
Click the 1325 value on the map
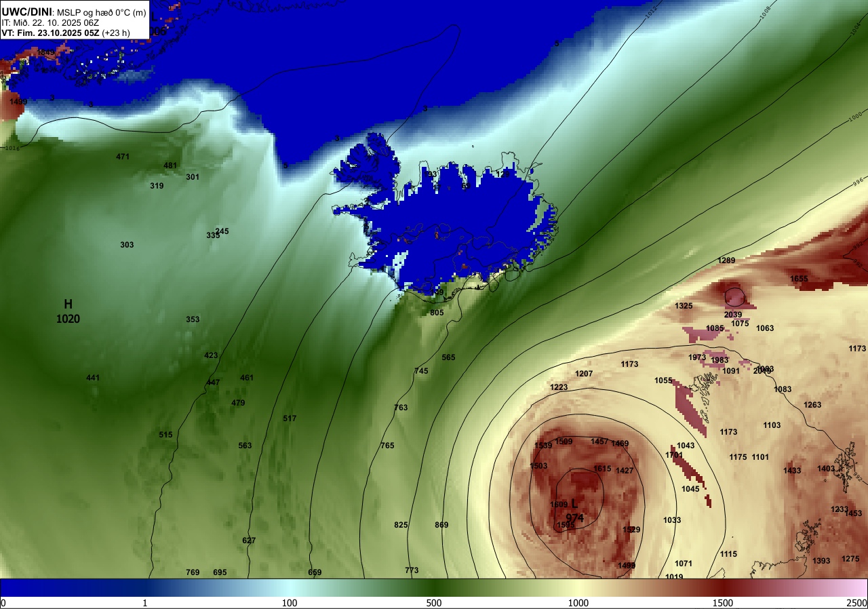pos(684,306)
